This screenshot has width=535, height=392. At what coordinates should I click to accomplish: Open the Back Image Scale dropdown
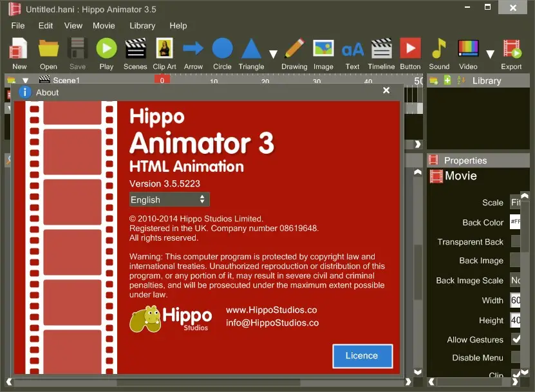coord(515,280)
